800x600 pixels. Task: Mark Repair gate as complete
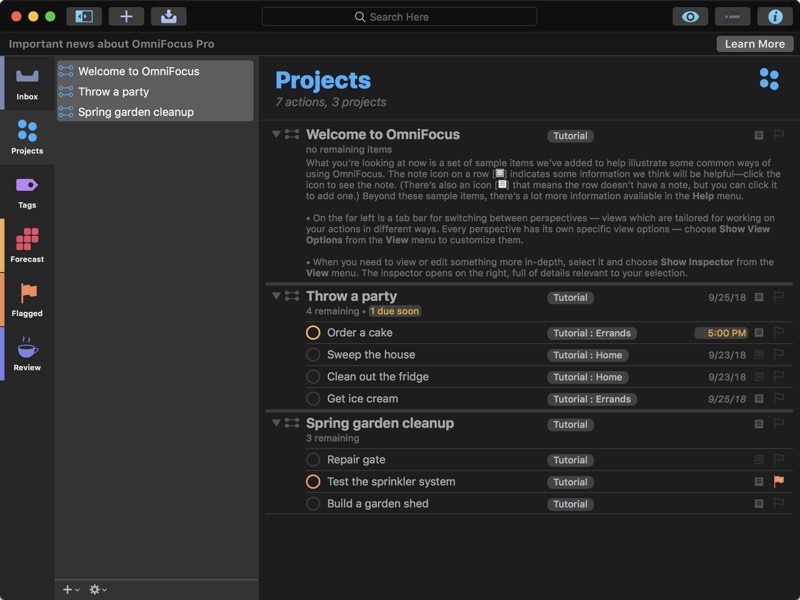point(313,460)
